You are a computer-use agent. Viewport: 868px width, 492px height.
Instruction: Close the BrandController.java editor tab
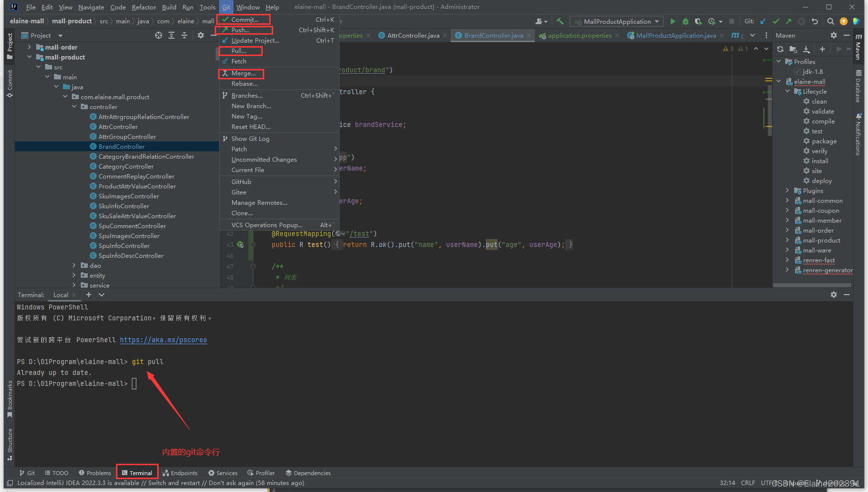point(529,35)
